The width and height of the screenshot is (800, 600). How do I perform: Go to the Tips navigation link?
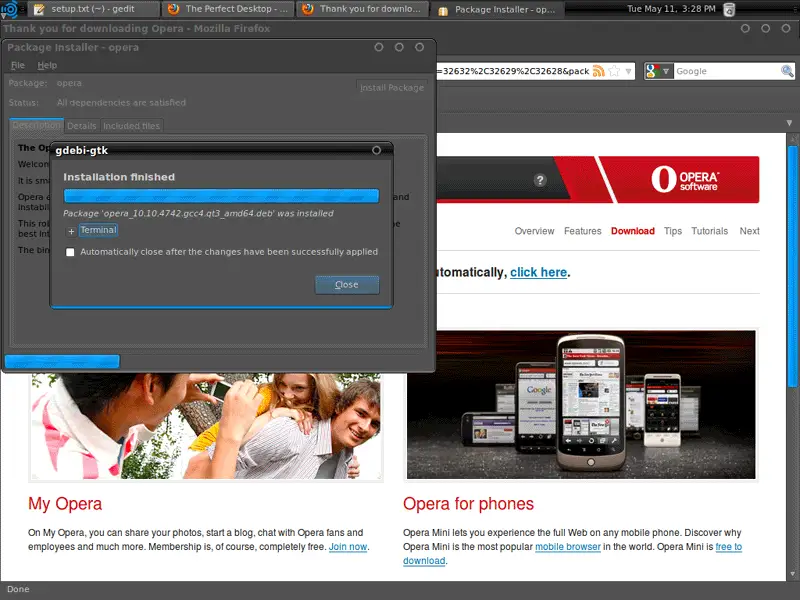click(673, 231)
